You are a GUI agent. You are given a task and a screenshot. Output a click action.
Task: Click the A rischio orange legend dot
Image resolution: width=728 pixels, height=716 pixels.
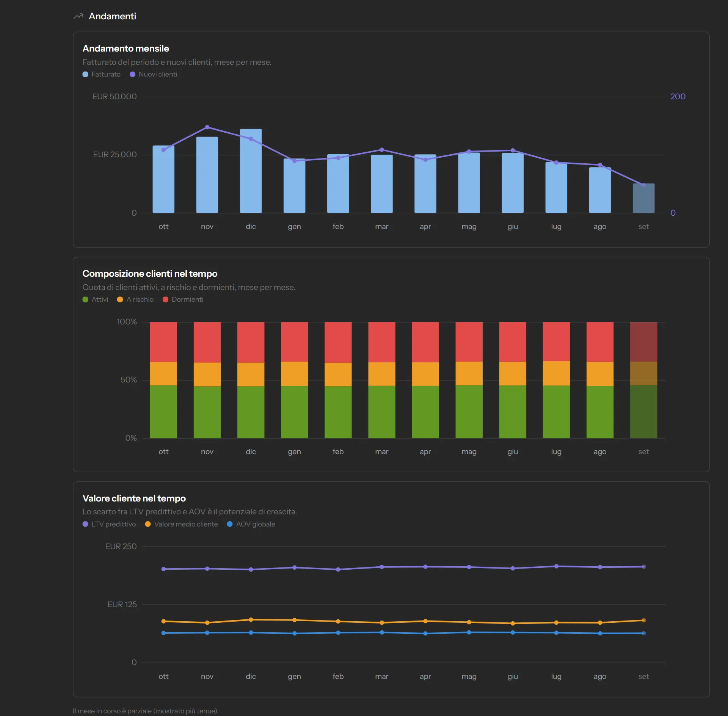pyautogui.click(x=120, y=299)
